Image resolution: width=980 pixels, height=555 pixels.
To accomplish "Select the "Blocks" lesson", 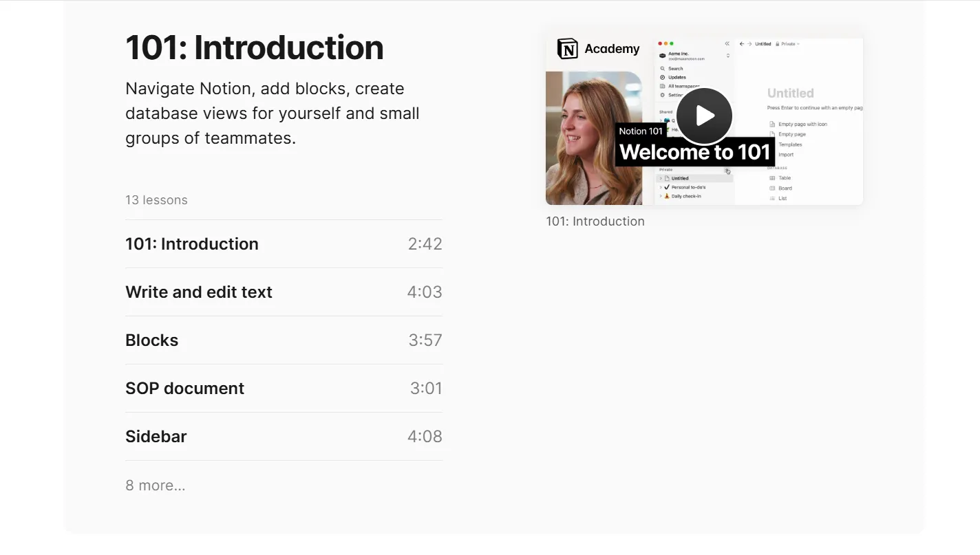I will tap(152, 340).
